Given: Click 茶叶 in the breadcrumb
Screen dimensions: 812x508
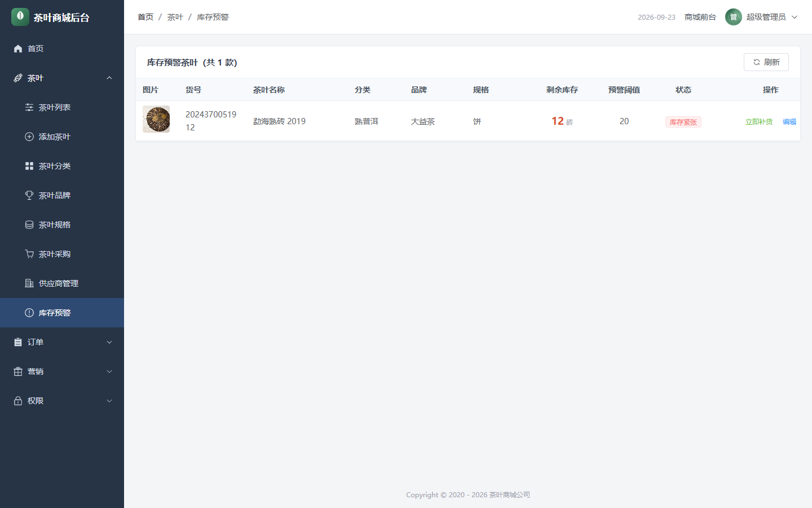Looking at the screenshot, I should (x=175, y=17).
